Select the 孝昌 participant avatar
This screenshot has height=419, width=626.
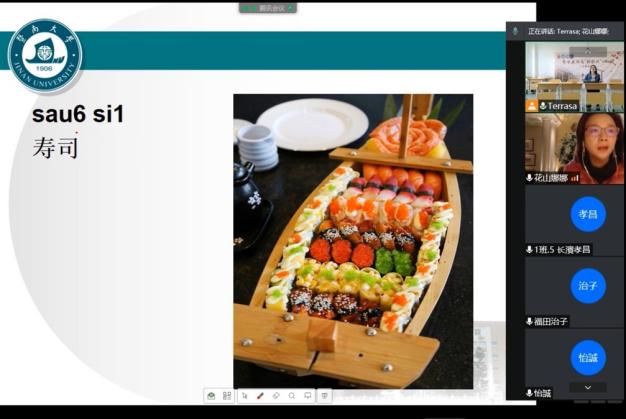point(588,214)
